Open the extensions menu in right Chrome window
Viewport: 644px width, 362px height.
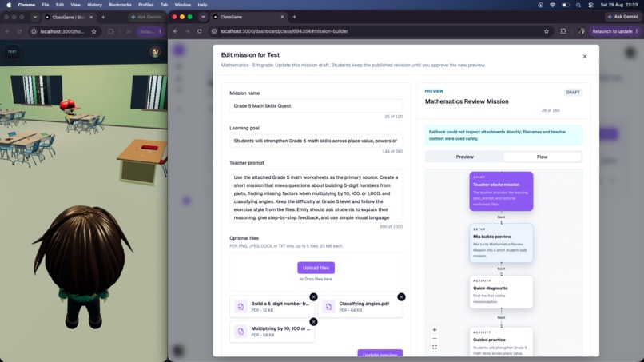(563, 31)
